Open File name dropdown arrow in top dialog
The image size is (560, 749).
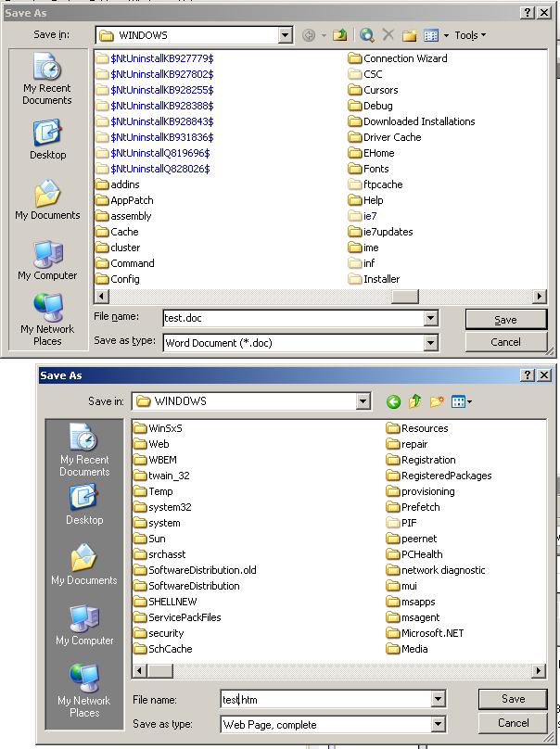(x=430, y=318)
